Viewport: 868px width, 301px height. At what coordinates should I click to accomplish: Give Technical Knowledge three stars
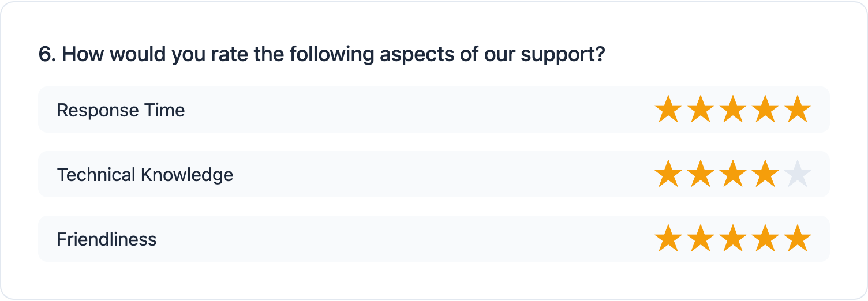coord(732,174)
